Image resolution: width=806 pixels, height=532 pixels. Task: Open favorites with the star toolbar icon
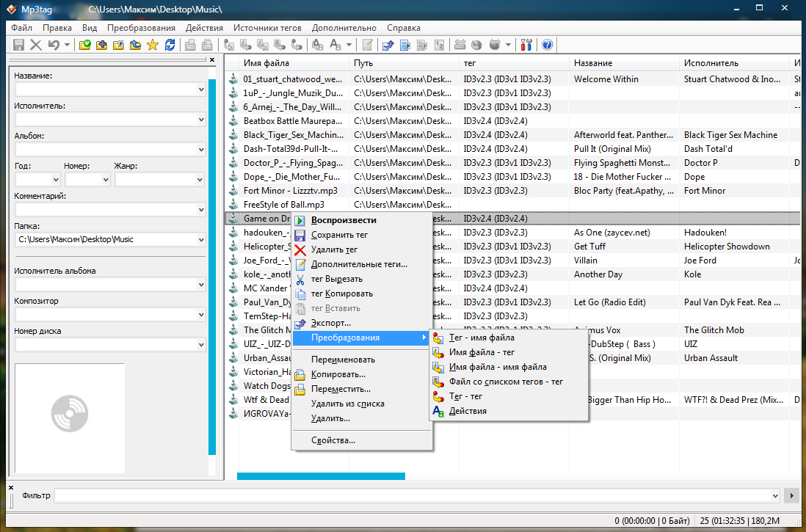point(153,45)
